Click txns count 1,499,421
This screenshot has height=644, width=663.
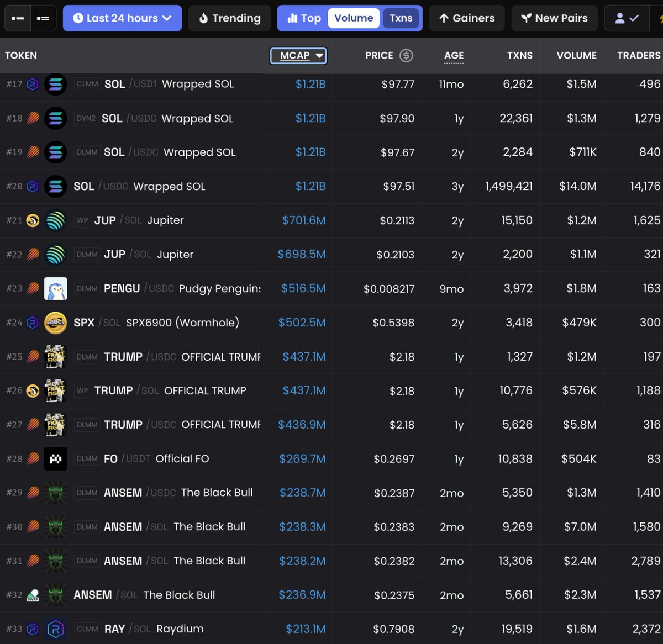coord(509,186)
